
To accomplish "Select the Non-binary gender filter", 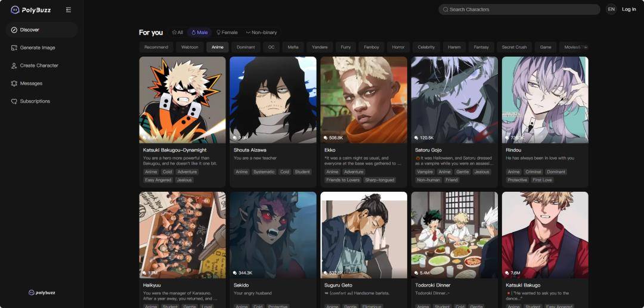I will pyautogui.click(x=261, y=32).
